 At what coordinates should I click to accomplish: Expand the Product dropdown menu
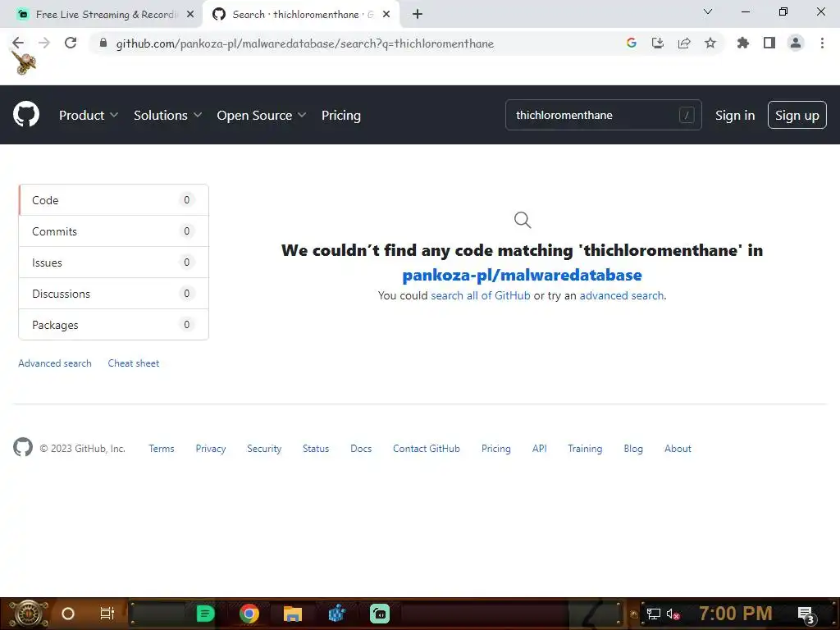pyautogui.click(x=89, y=115)
